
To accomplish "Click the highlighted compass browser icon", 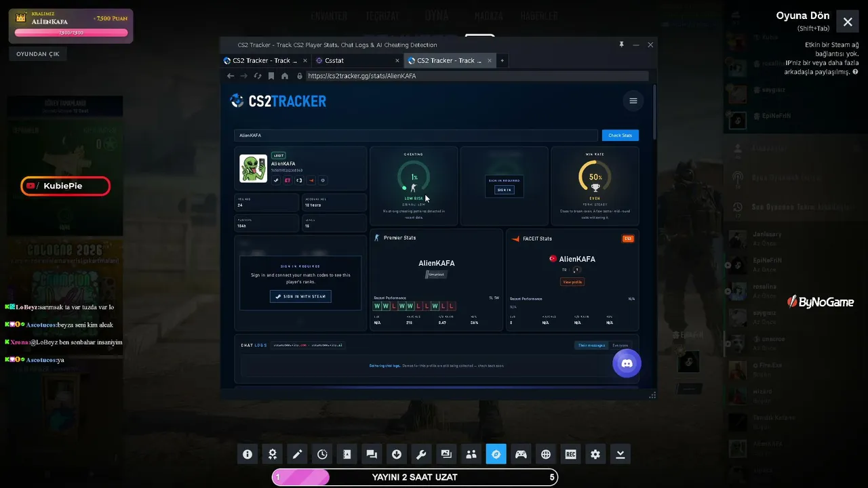I will 496,454.
